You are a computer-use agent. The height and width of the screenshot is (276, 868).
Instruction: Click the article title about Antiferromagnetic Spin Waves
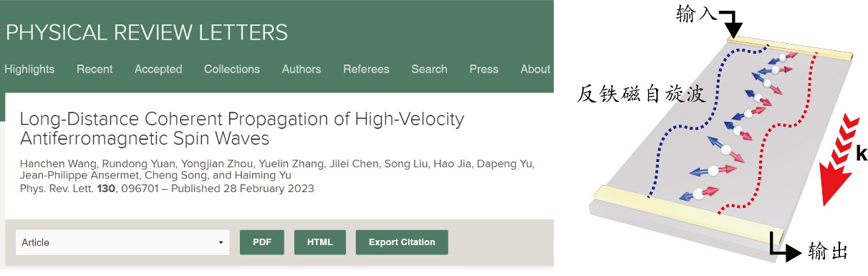tap(242, 128)
